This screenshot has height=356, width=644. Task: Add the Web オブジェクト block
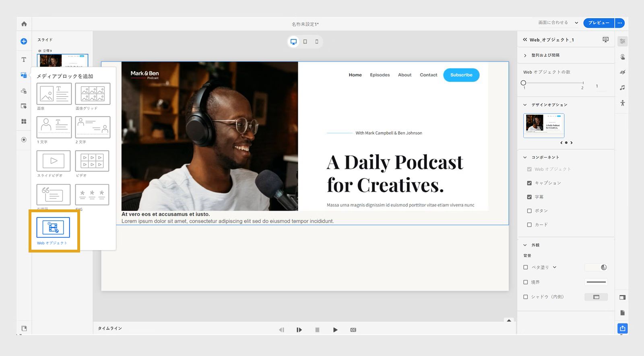pyautogui.click(x=53, y=228)
